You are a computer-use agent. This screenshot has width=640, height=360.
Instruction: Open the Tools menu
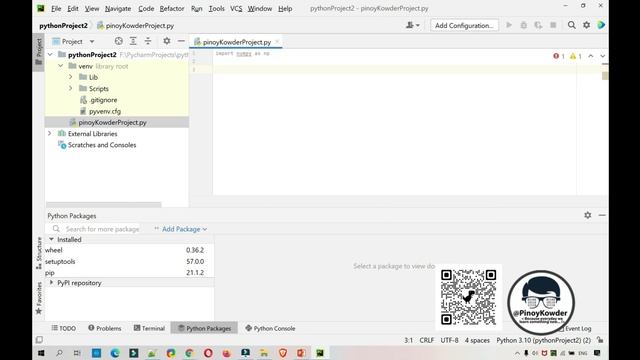click(x=216, y=8)
